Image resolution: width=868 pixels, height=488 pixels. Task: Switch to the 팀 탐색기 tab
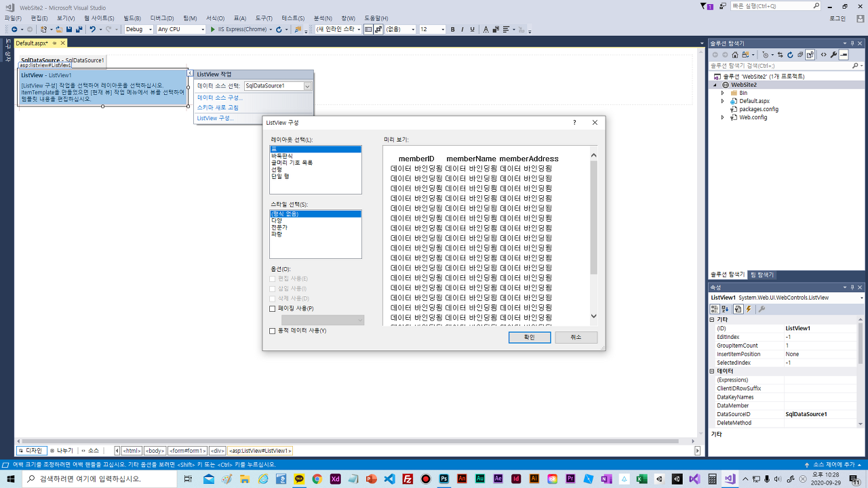coord(762,274)
